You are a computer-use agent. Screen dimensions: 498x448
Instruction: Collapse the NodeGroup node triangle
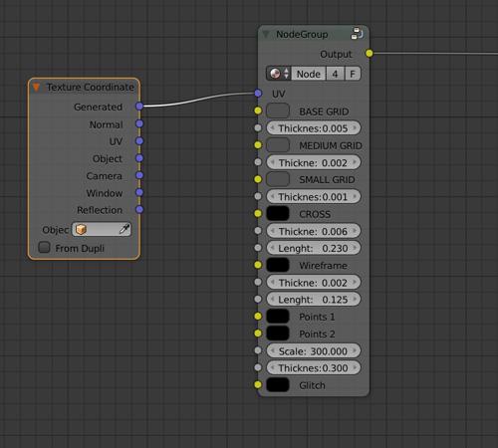(266, 34)
